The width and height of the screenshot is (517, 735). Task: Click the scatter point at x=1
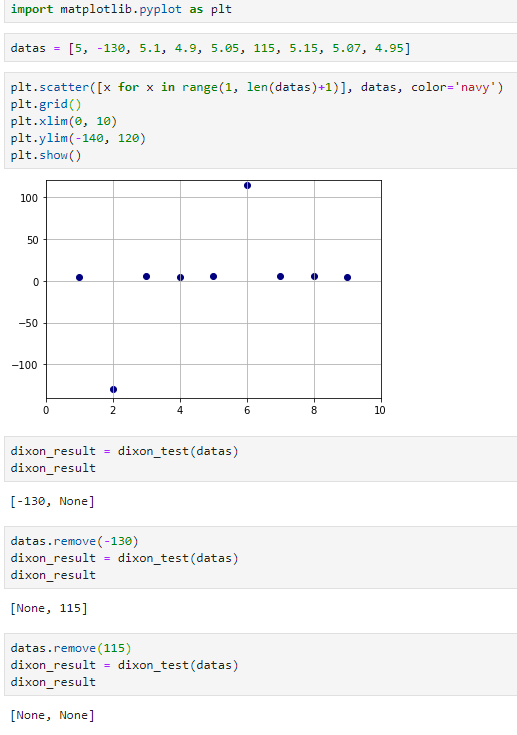80,278
